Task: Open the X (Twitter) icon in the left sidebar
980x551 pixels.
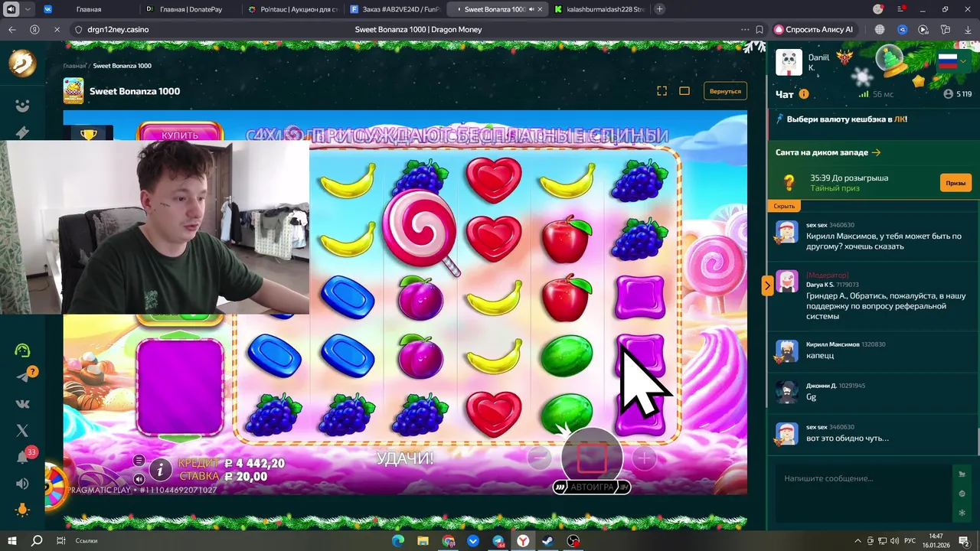Action: click(x=22, y=431)
